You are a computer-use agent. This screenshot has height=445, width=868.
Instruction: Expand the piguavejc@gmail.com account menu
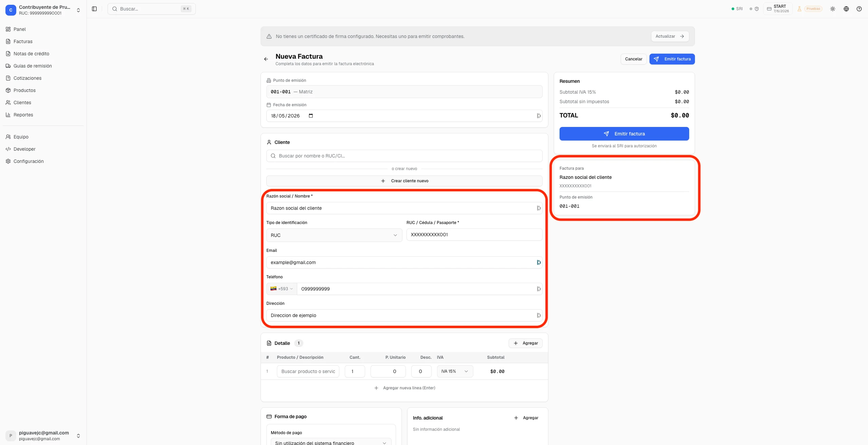pyautogui.click(x=43, y=435)
